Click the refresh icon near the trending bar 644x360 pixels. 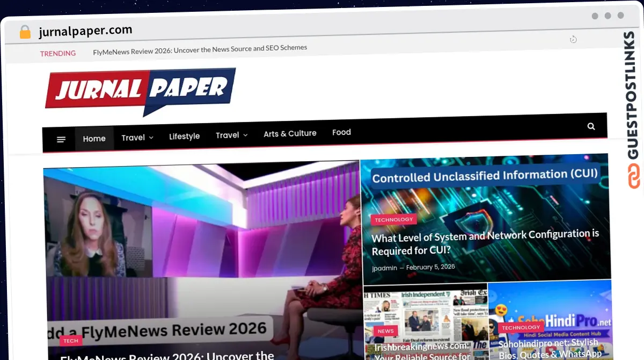[x=573, y=39]
